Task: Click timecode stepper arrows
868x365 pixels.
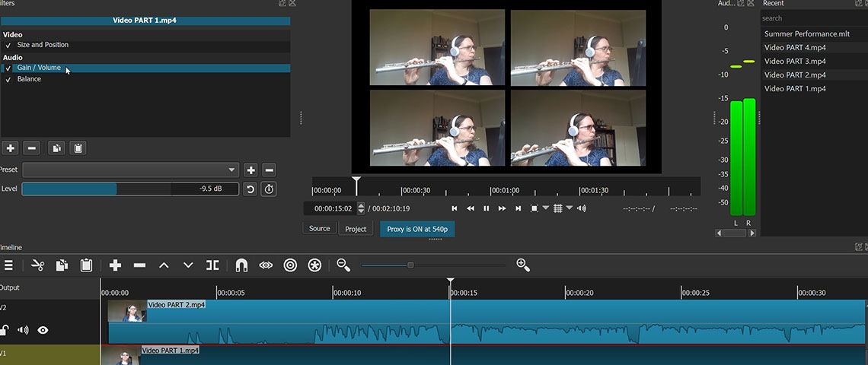Action: click(362, 208)
